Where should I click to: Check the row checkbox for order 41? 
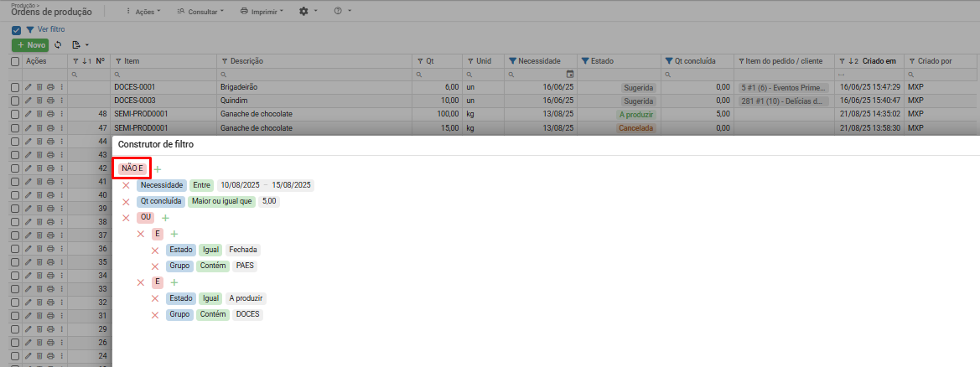point(16,182)
